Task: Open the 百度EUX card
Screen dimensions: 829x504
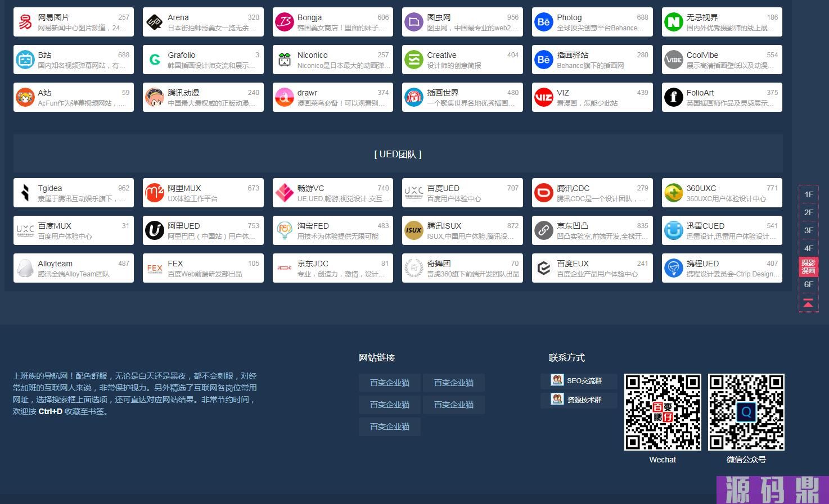Action: (592, 268)
